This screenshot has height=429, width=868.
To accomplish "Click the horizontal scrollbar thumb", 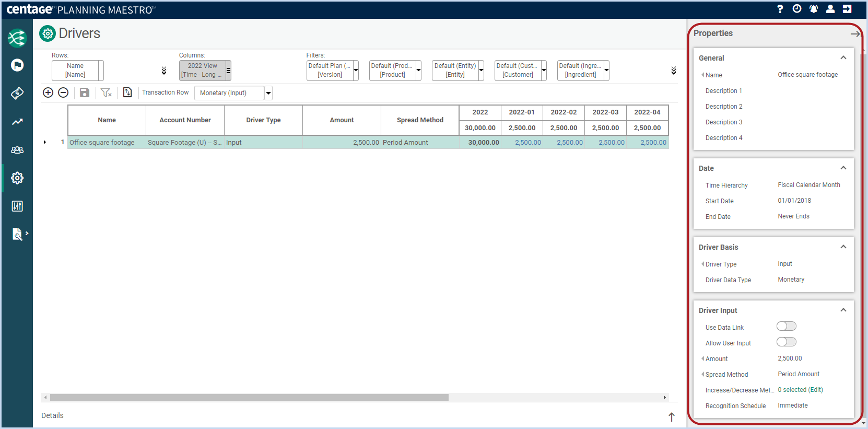I will tap(249, 397).
